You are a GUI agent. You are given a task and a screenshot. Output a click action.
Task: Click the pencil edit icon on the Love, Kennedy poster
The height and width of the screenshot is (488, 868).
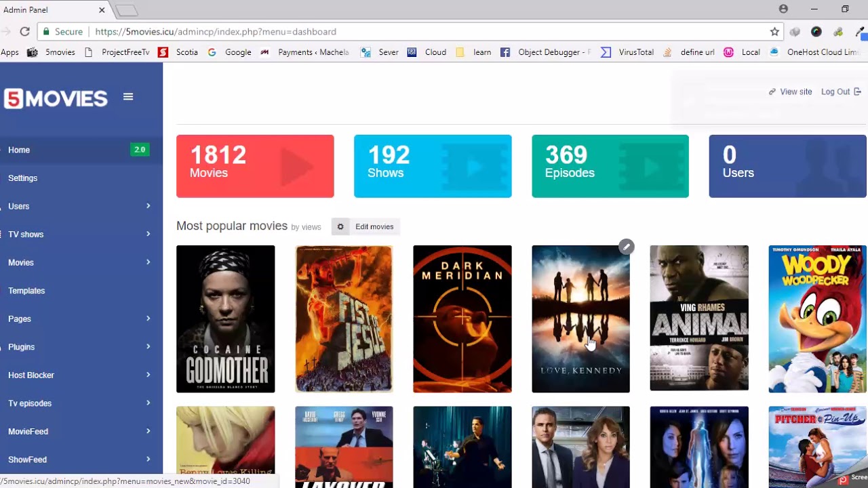pos(627,247)
